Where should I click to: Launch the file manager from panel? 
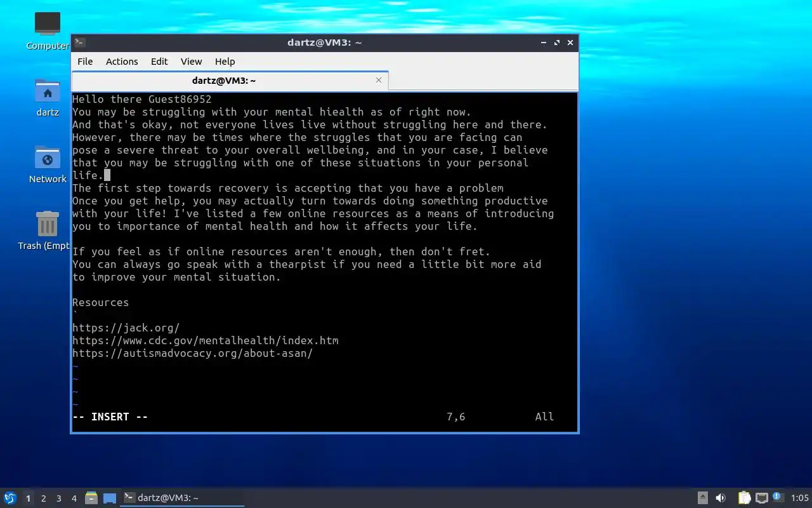(91, 498)
